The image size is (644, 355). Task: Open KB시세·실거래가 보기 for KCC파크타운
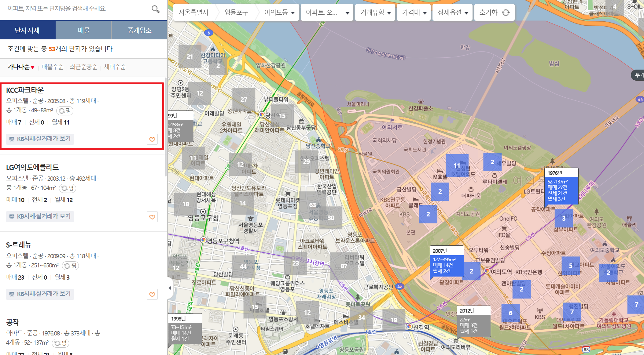pos(40,139)
